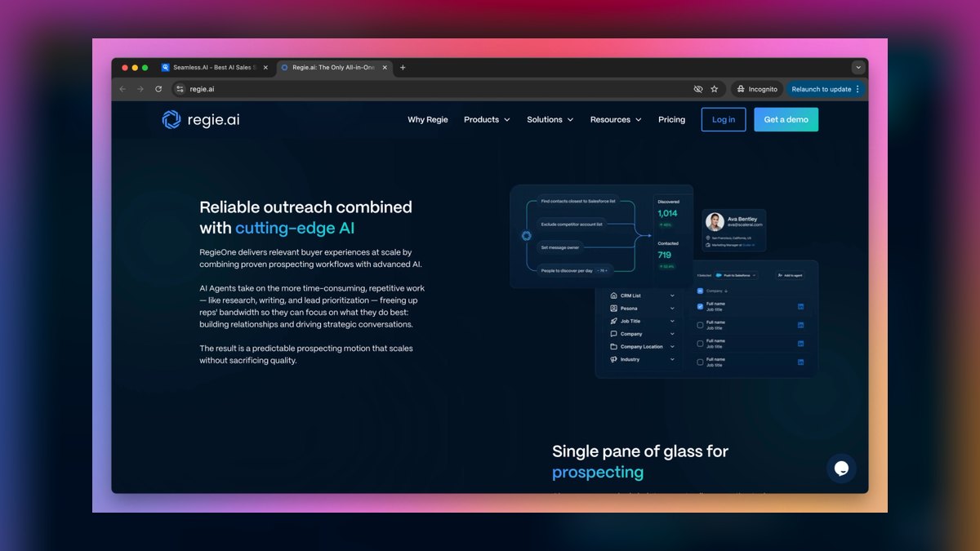Open the Push to Salesforce dropdown
Screen dimensions: 980x551
[x=736, y=276]
